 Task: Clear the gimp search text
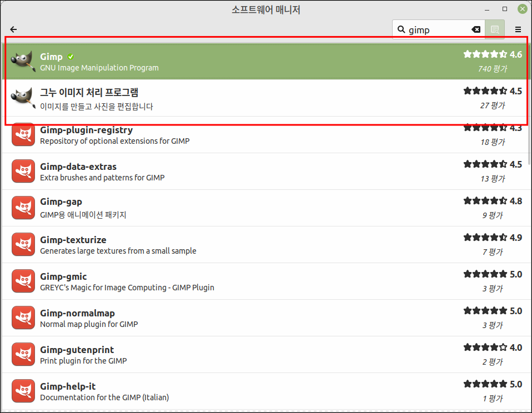coord(476,29)
